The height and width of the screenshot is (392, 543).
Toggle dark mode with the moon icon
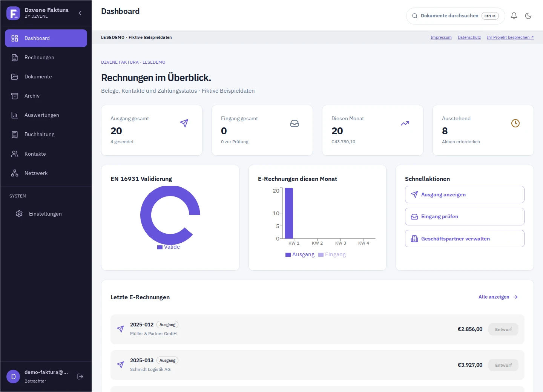(528, 16)
